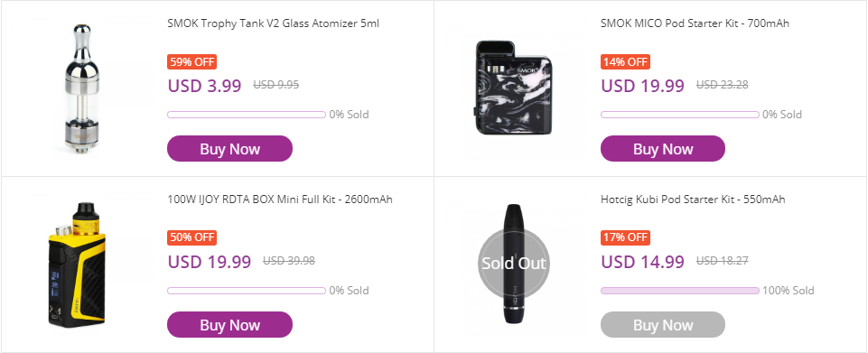Image resolution: width=868 pixels, height=353 pixels.
Task: Open Hotcig Kubi Pod Starter Kit title link
Action: 693,200
